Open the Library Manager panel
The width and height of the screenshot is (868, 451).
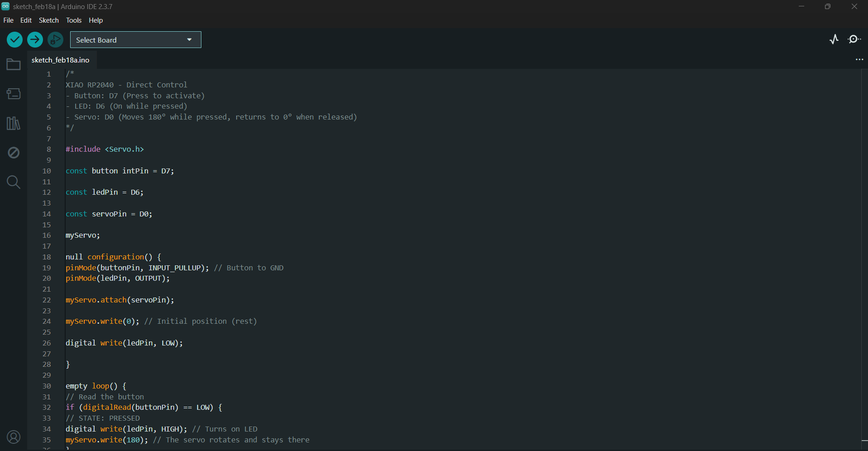(14, 123)
